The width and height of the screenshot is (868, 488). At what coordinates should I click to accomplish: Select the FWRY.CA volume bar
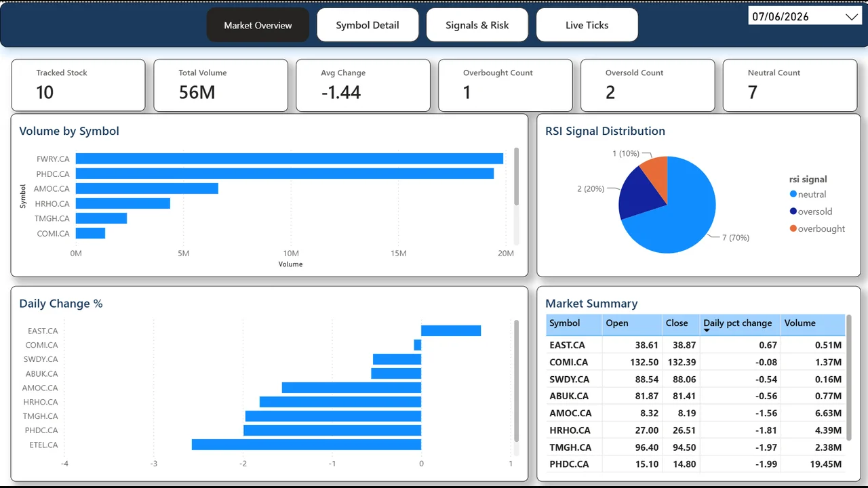click(290, 159)
